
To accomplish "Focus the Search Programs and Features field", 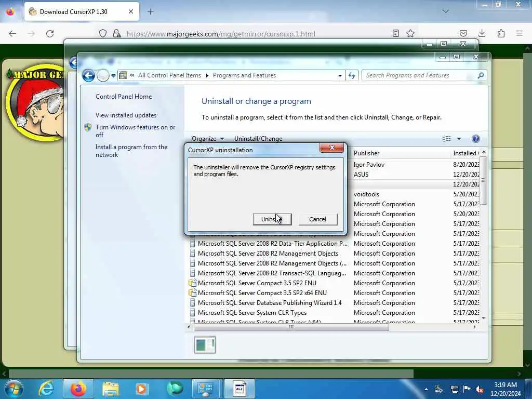I will click(x=419, y=75).
